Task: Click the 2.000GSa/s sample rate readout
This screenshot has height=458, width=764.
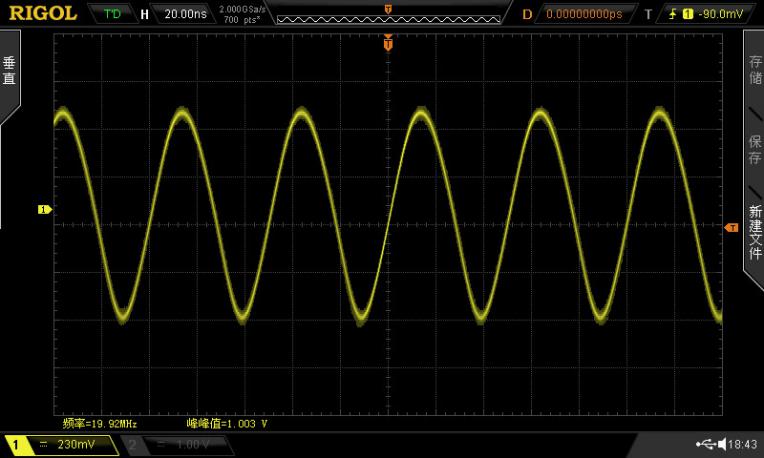Action: pos(242,9)
